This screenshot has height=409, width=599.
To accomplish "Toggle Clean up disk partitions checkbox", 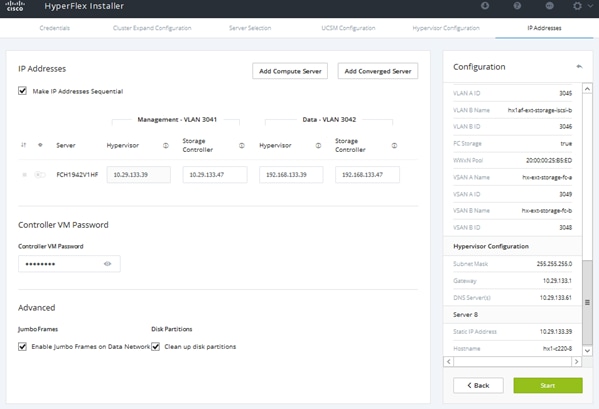I will 155,346.
